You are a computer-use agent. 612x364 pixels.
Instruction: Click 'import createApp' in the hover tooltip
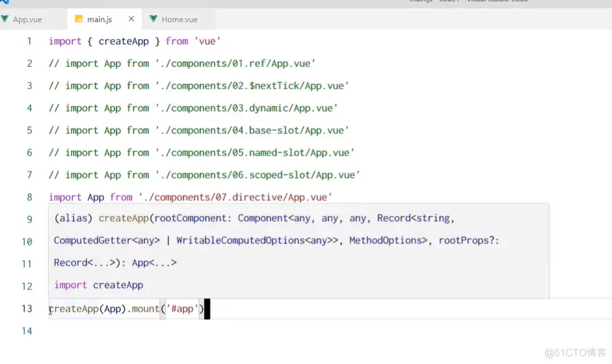point(98,285)
